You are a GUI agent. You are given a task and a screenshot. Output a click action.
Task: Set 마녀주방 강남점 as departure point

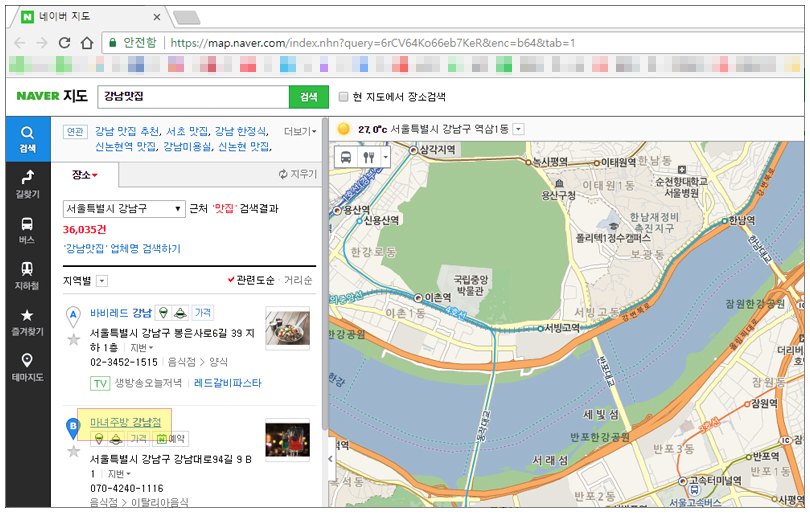(99, 439)
